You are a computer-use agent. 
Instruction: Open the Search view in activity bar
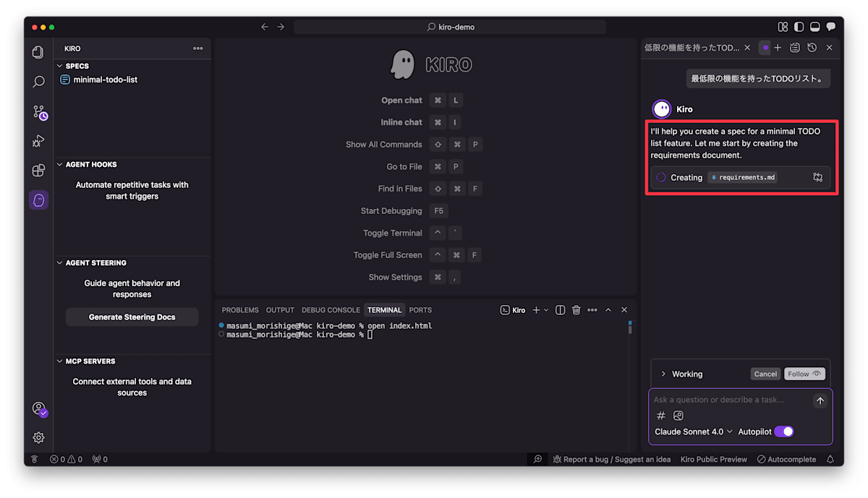38,82
